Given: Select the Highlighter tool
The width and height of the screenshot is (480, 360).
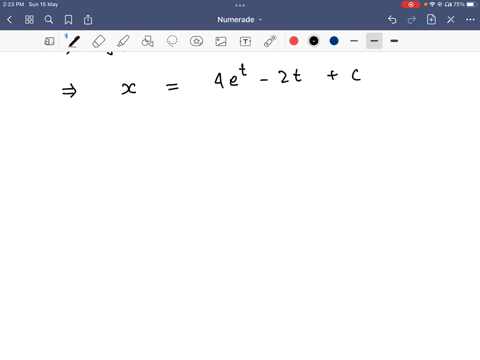Looking at the screenshot, I should 123,41.
